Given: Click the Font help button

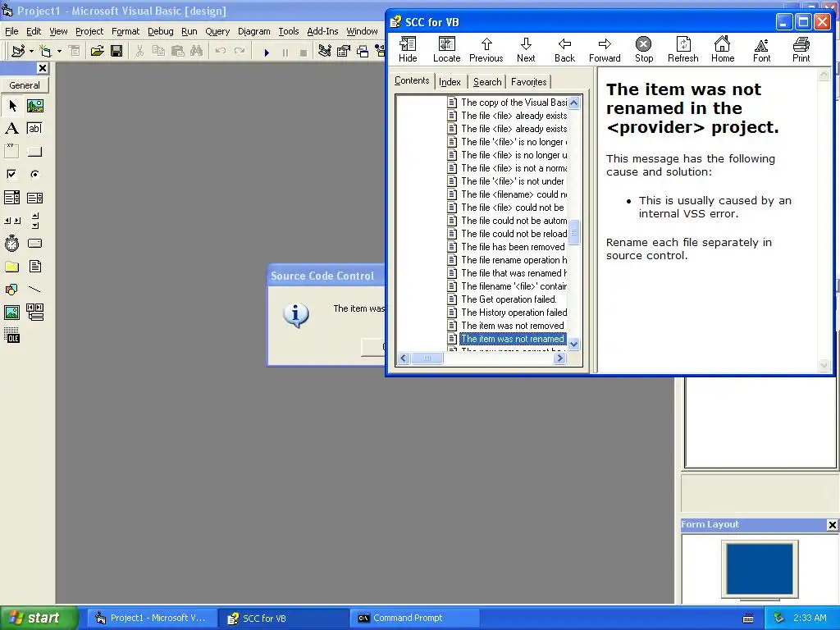Looking at the screenshot, I should pos(762,50).
